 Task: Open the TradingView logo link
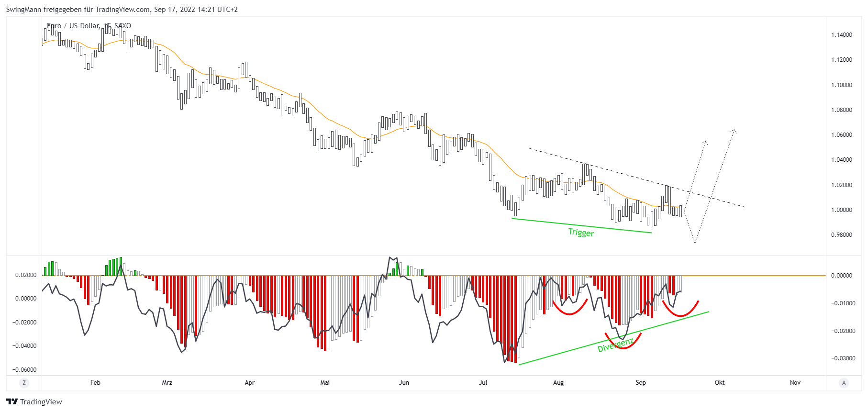34,401
